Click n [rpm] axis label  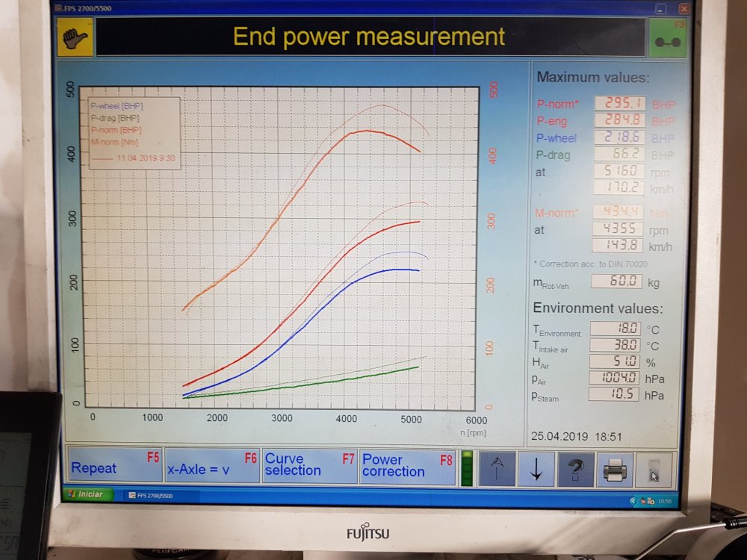pyautogui.click(x=473, y=432)
